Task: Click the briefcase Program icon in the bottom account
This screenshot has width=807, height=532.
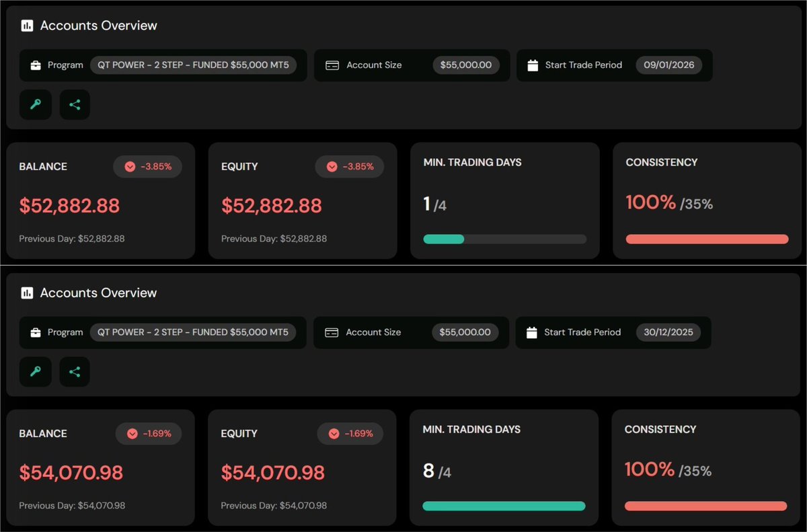Action: point(35,332)
